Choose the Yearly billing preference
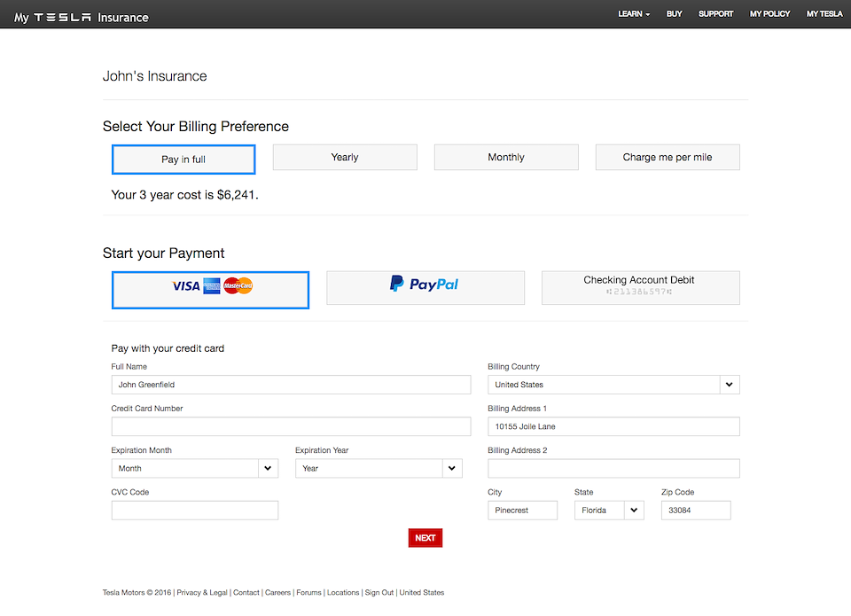851x616 pixels. (x=345, y=158)
